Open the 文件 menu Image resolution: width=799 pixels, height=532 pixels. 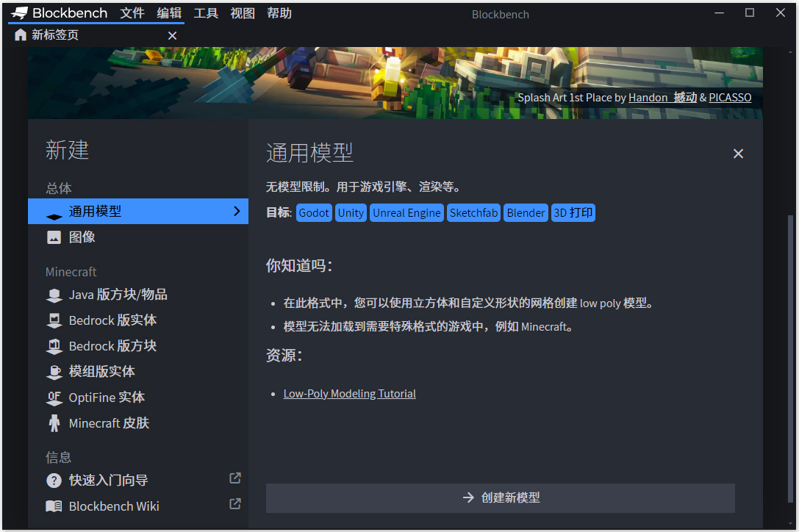click(x=132, y=12)
